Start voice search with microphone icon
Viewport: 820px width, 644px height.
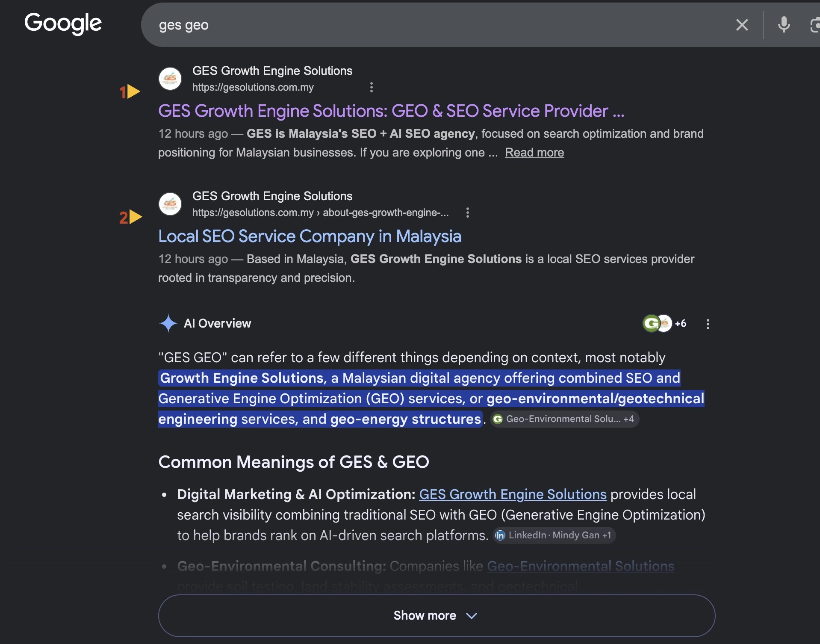[x=784, y=25]
